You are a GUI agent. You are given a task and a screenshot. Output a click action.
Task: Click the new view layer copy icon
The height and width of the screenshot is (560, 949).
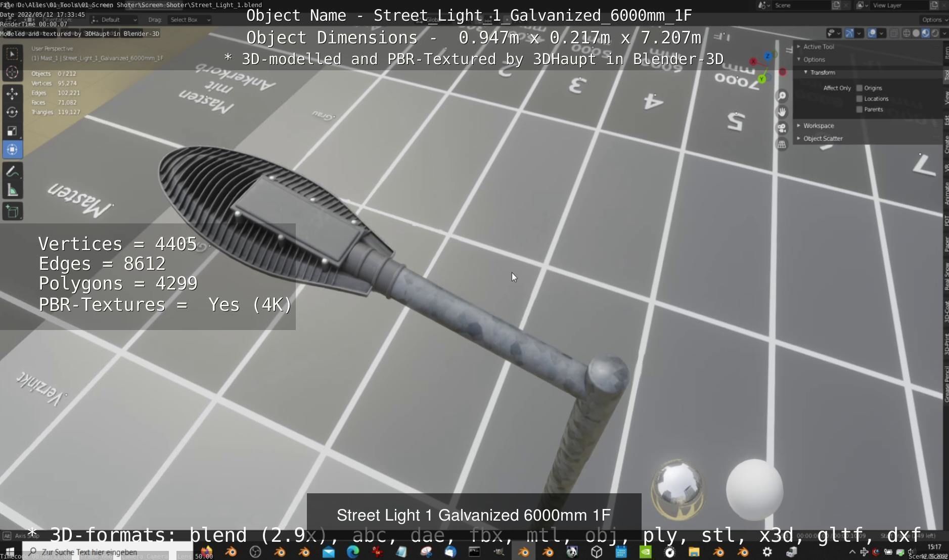[x=934, y=5]
